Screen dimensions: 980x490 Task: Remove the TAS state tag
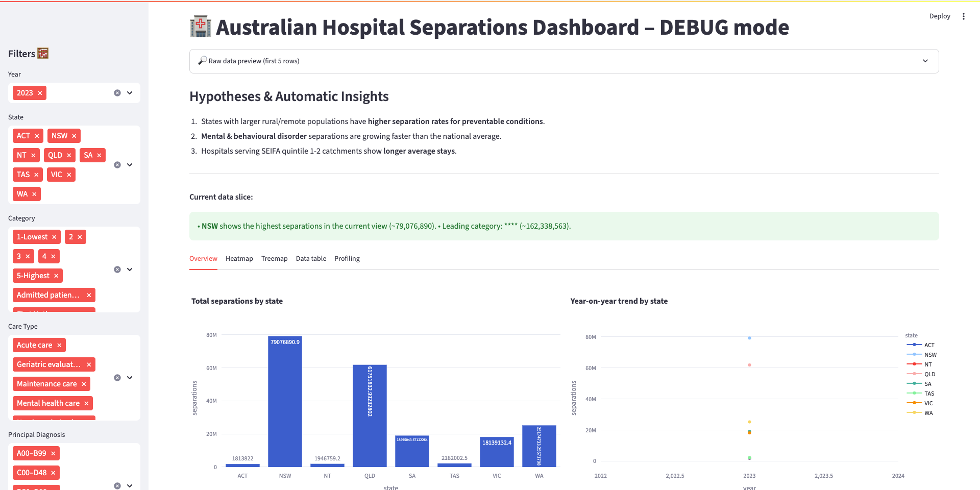(x=36, y=175)
